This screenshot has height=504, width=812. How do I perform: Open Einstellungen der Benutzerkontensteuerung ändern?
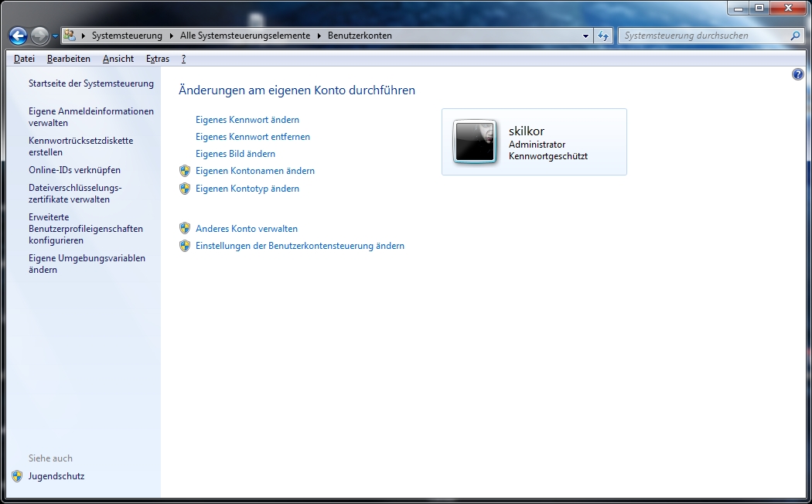click(x=300, y=246)
